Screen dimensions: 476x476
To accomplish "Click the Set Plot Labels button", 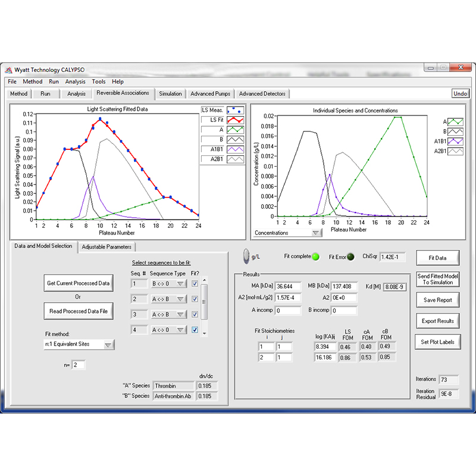I will pos(437,342).
